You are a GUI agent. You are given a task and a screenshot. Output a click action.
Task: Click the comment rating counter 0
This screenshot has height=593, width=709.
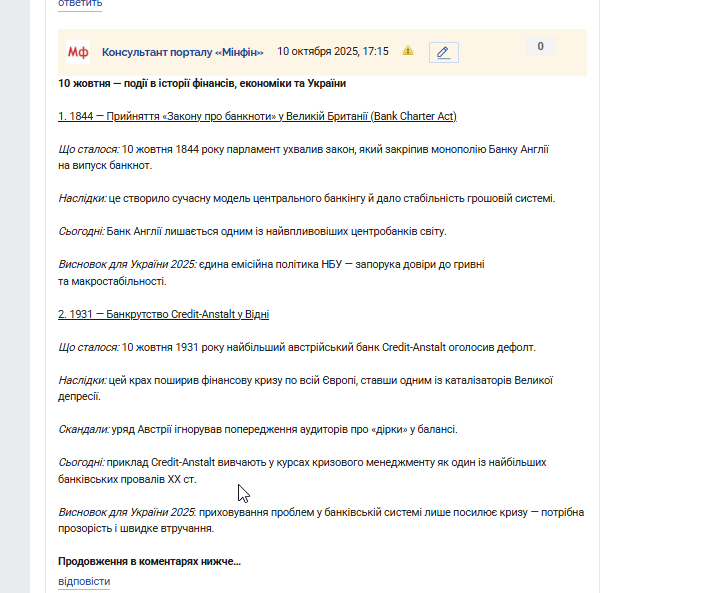coord(540,47)
